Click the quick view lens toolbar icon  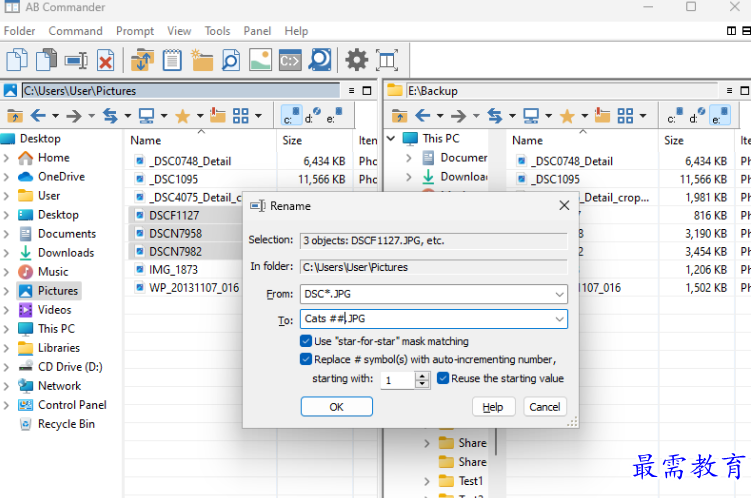pyautogui.click(x=320, y=60)
